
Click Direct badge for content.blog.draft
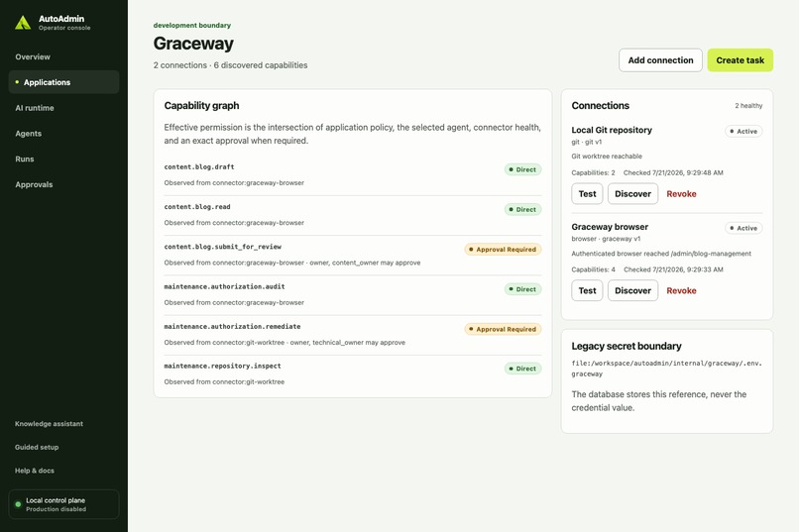click(522, 169)
